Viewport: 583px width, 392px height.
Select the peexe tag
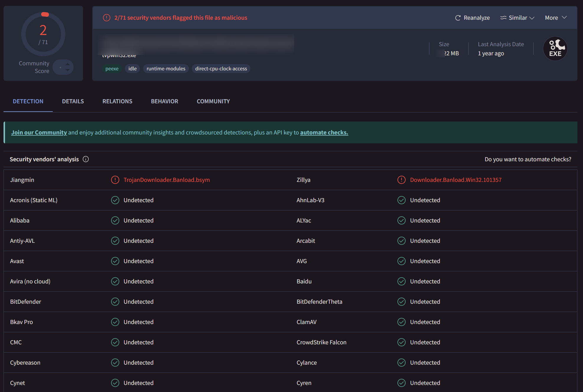point(112,69)
